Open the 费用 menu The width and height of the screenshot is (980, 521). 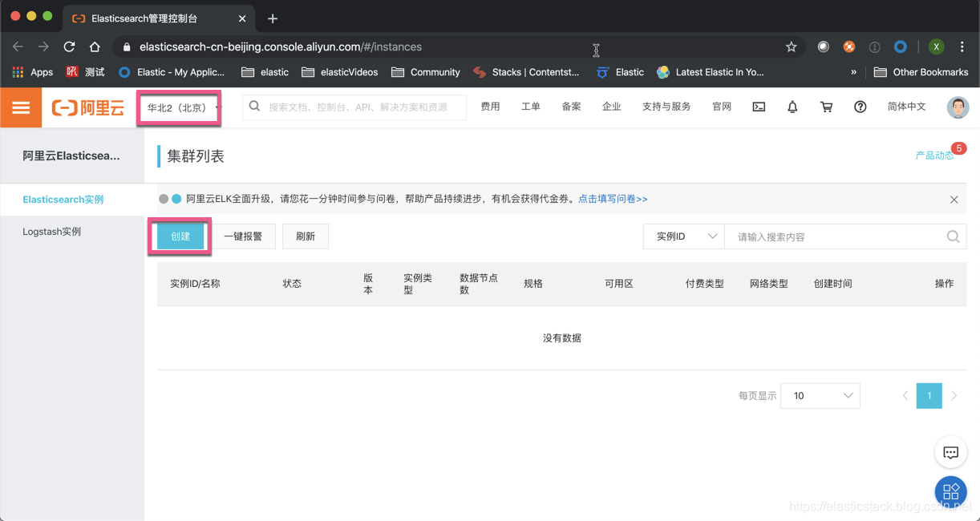[490, 107]
